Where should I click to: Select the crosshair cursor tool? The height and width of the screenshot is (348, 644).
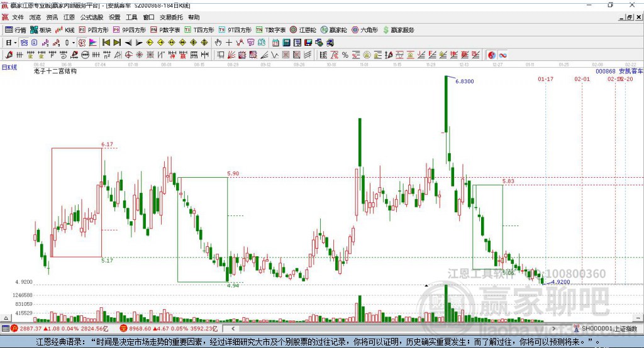pos(229,42)
